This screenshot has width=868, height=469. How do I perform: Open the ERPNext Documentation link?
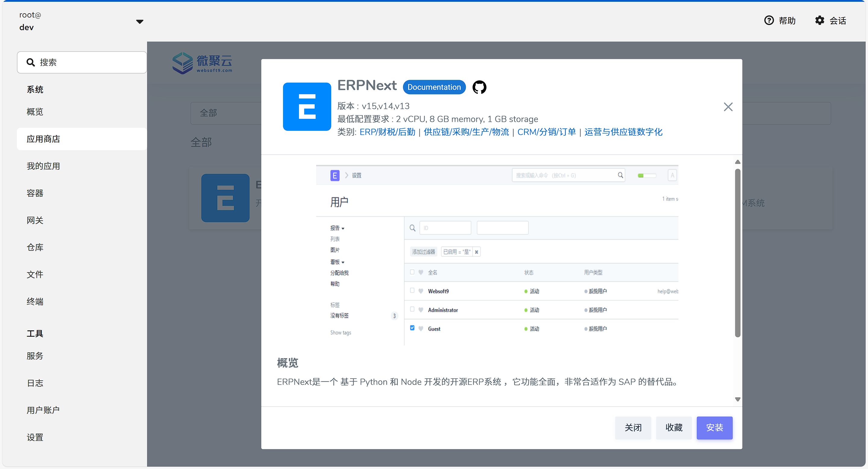click(x=434, y=87)
